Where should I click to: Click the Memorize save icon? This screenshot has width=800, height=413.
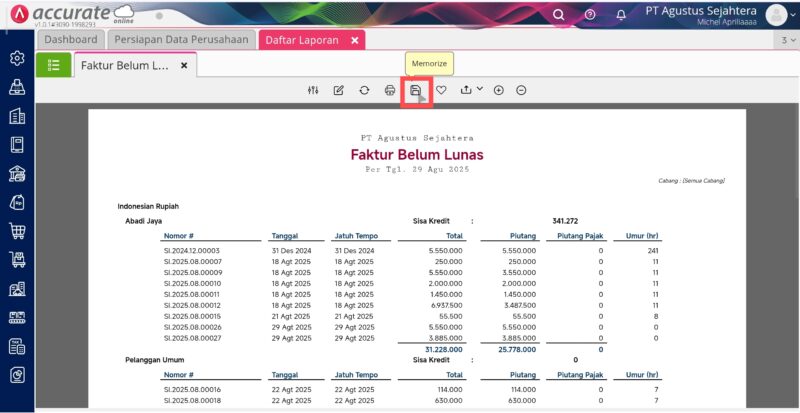[x=416, y=90]
